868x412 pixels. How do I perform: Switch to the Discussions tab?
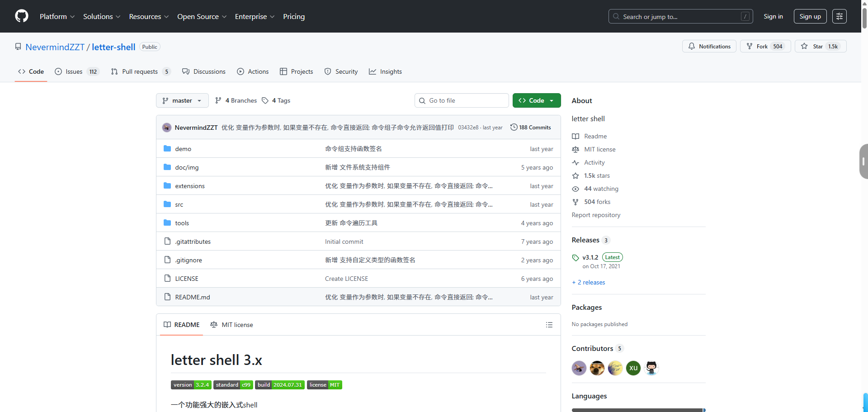203,71
